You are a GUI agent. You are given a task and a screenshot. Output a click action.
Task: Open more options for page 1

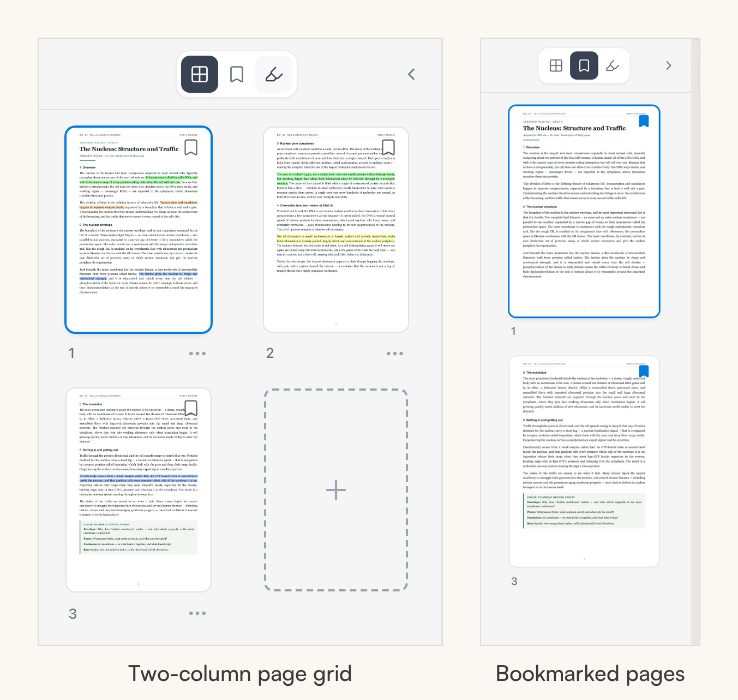pyautogui.click(x=197, y=354)
